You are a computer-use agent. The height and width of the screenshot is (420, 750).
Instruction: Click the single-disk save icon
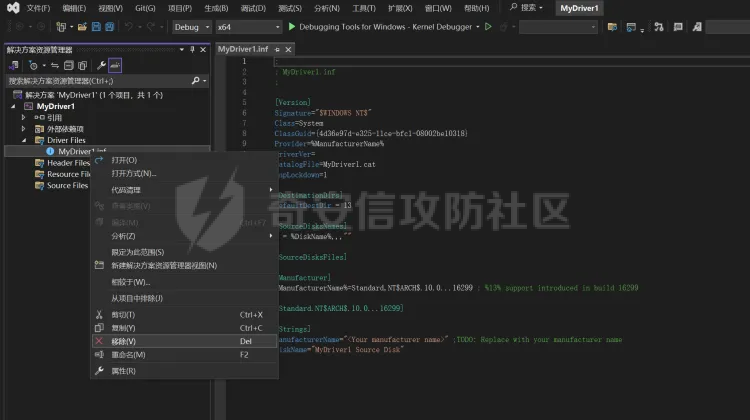pos(96,27)
